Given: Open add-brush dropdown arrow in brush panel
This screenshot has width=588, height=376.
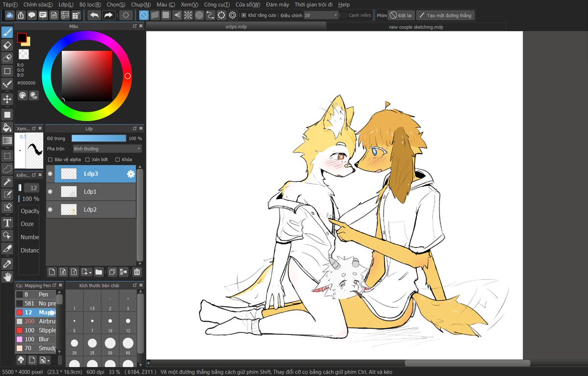Looking at the screenshot, I should tap(49, 361).
